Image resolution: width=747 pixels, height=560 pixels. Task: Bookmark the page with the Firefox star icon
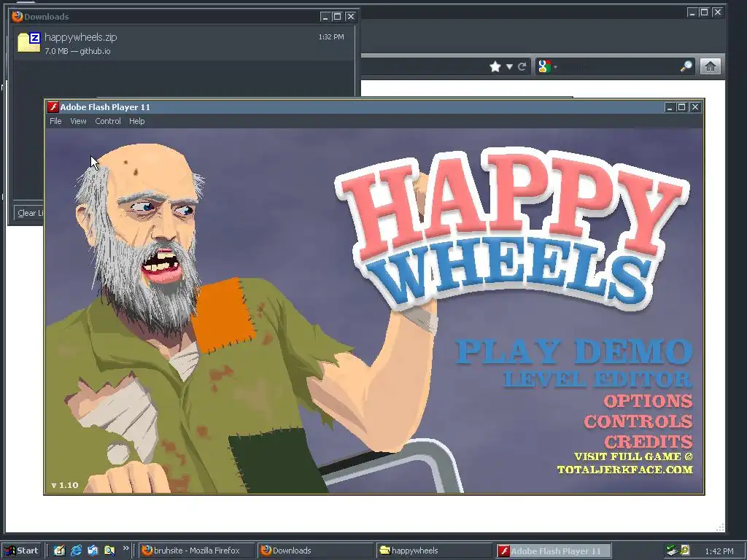click(495, 66)
